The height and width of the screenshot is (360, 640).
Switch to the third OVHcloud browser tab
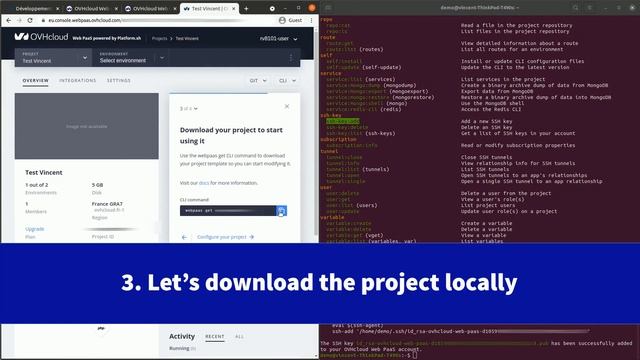tap(151, 8)
